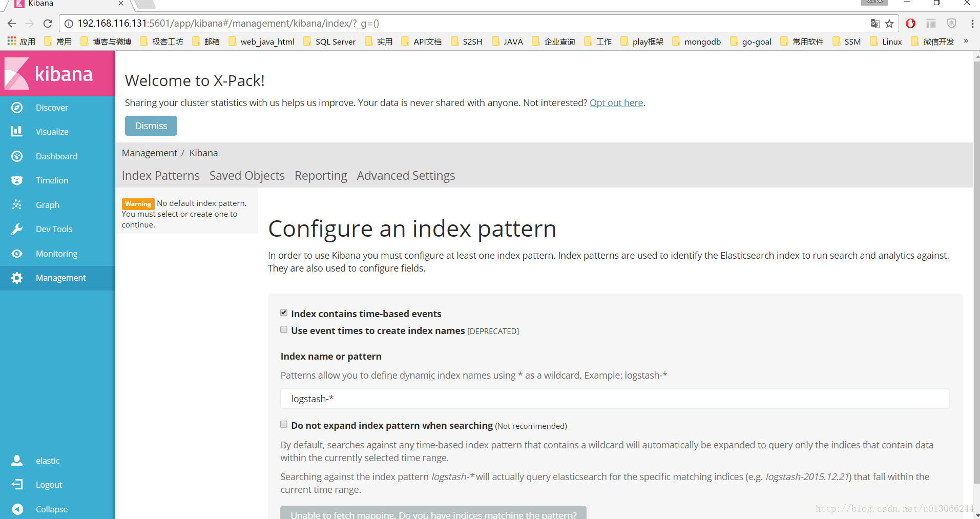Follow the Opt out here link
The height and width of the screenshot is (519, 980).
(616, 103)
